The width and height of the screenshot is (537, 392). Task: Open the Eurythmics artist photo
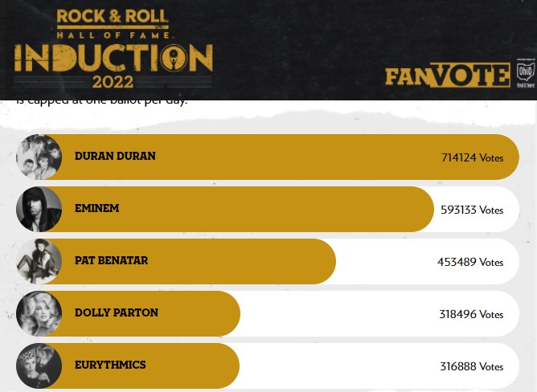pyautogui.click(x=39, y=366)
